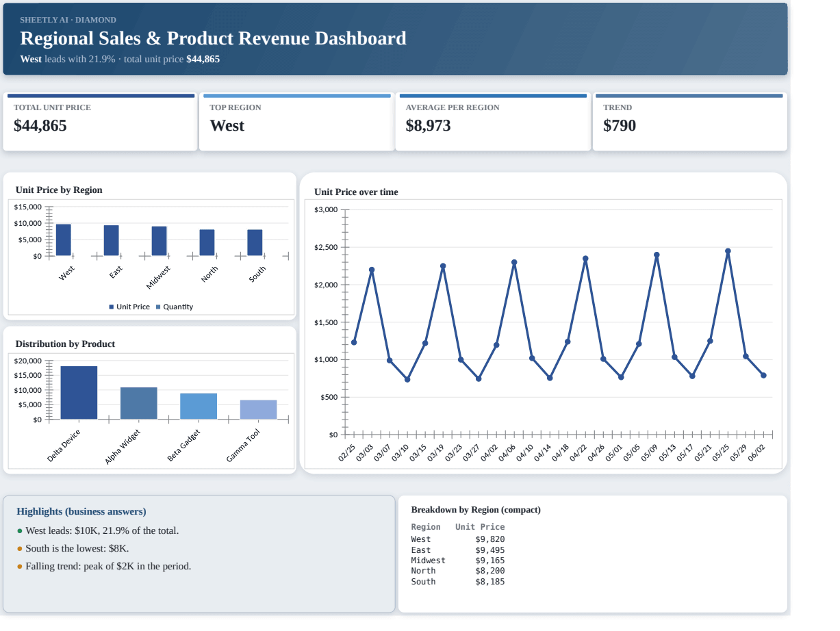
Task: Click the dashboard title Regional Sales & Product Revenue
Action: pos(213,38)
